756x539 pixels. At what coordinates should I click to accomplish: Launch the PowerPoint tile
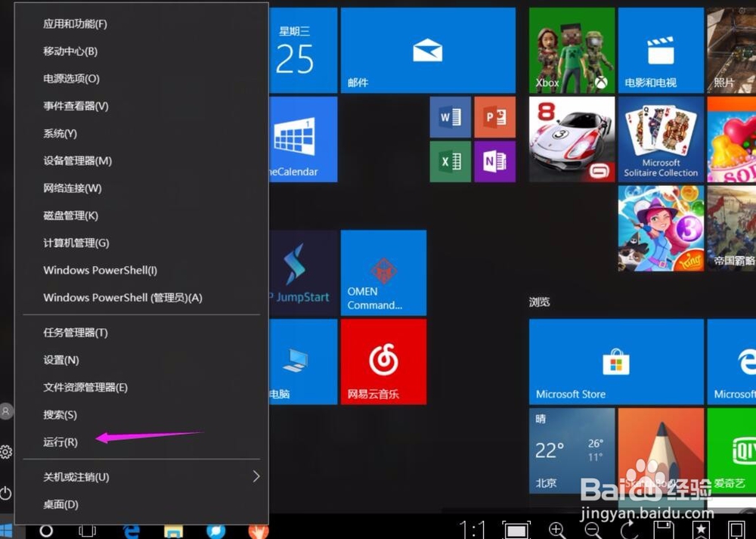coord(494,117)
